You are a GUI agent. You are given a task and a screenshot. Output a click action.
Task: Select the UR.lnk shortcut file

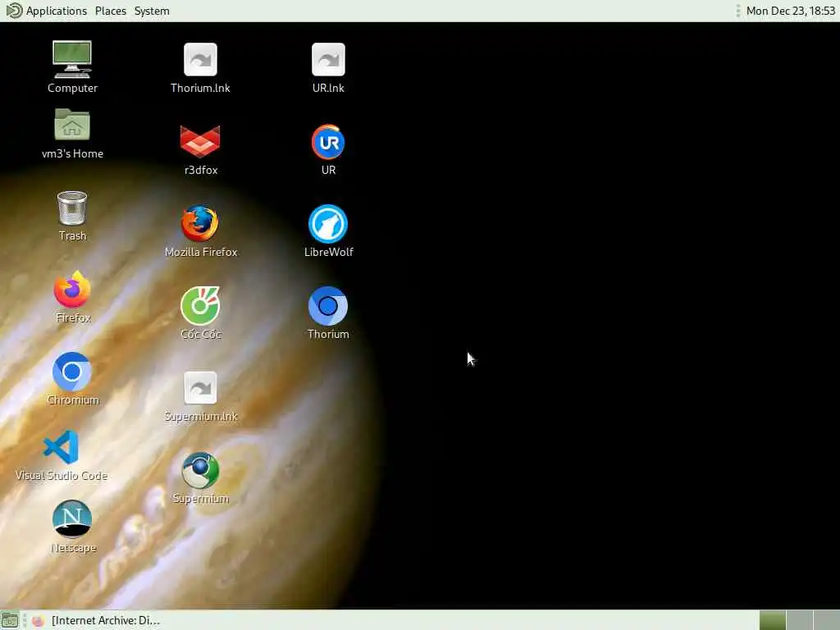click(328, 59)
